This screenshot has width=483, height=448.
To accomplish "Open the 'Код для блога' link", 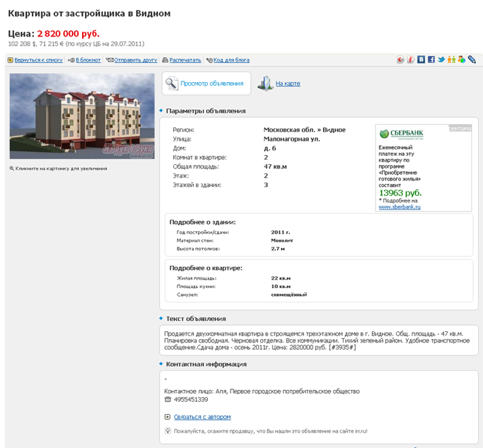I will (231, 60).
